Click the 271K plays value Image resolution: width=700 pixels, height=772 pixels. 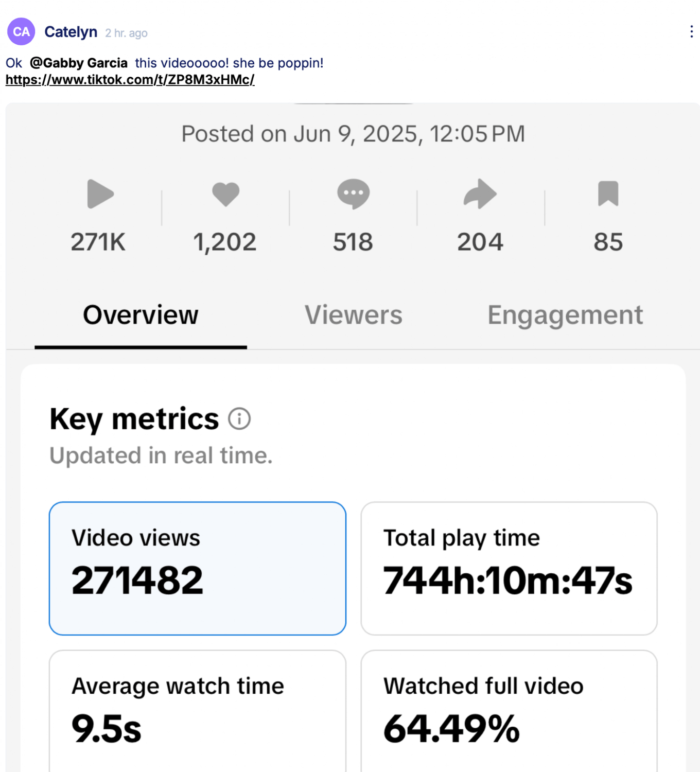coord(98,242)
